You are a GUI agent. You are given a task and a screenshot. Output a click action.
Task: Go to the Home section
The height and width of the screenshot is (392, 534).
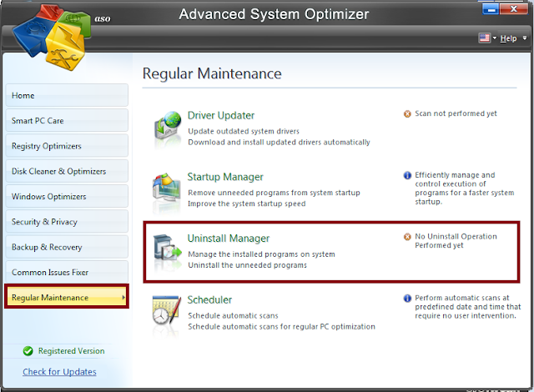[67, 95]
